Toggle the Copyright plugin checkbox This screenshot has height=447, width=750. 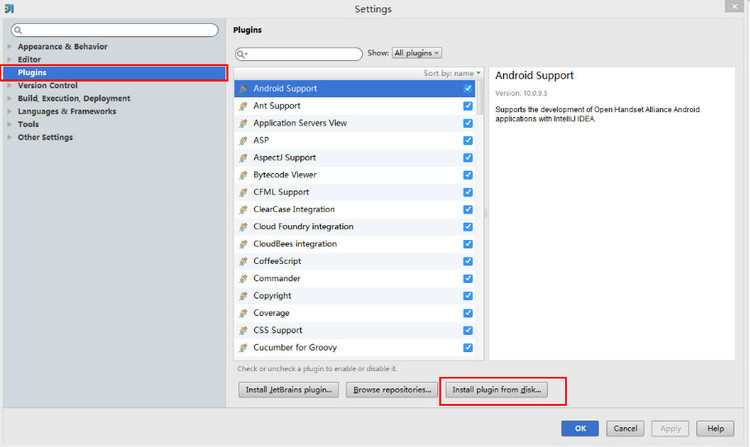[x=468, y=296]
